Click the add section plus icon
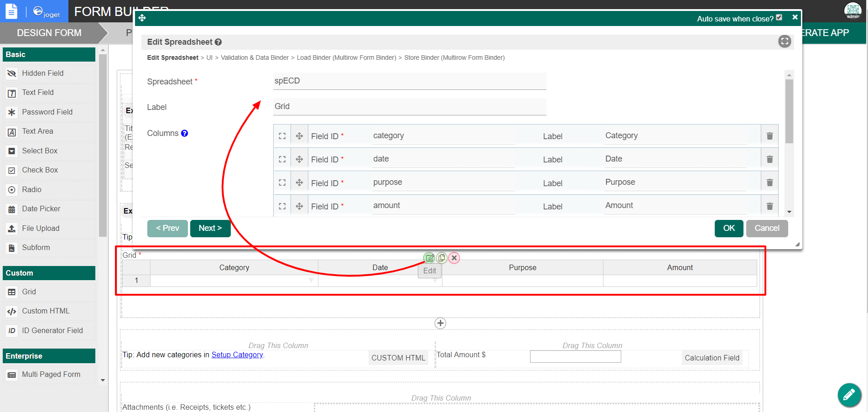 tap(440, 323)
